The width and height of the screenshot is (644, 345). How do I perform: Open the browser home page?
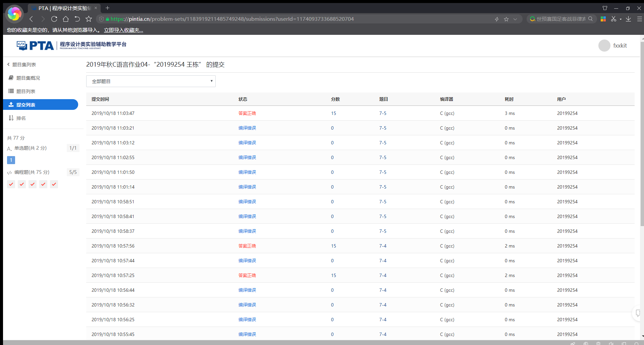click(66, 19)
